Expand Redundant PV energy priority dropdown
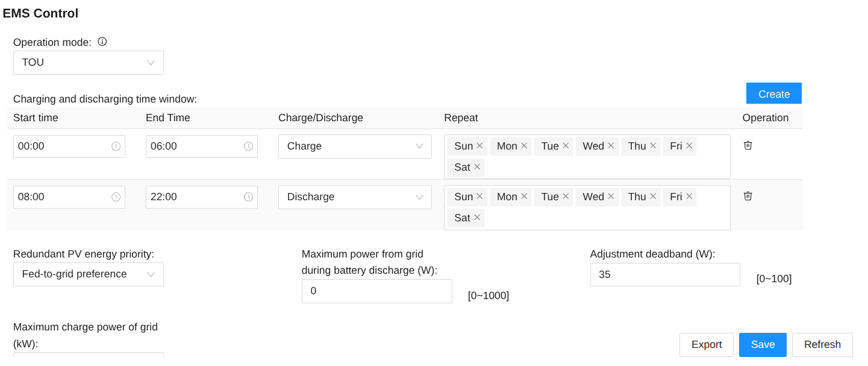The width and height of the screenshot is (868, 366). (x=89, y=274)
